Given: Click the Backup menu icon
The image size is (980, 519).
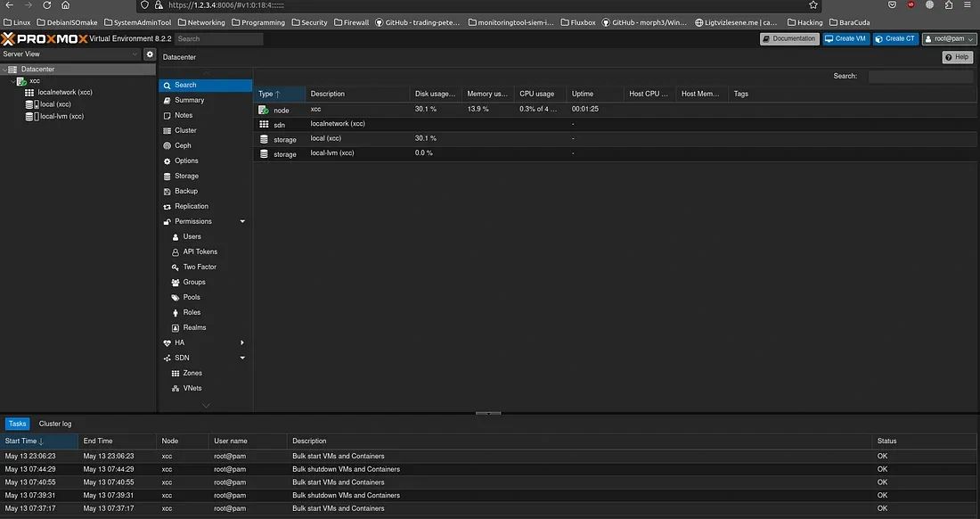Looking at the screenshot, I should coord(166,191).
